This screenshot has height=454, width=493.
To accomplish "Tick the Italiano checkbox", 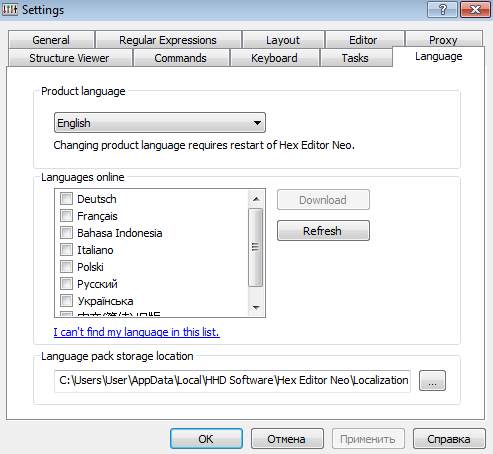I will coord(66,250).
